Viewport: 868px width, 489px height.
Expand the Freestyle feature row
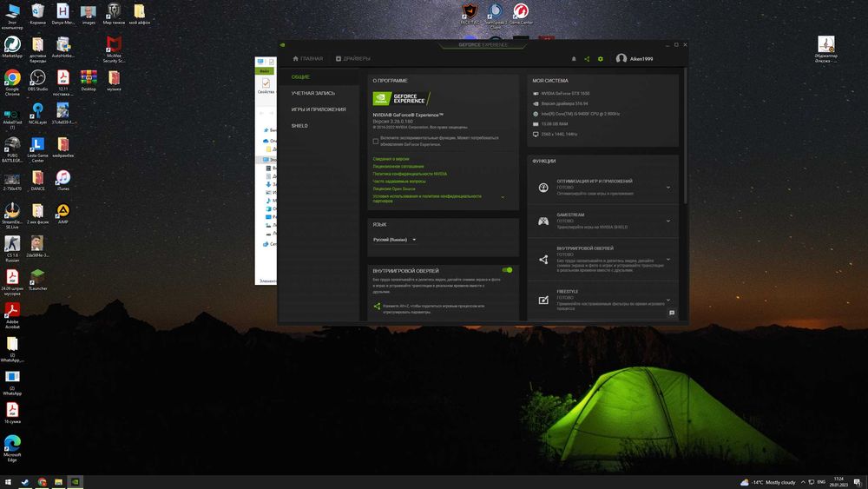pyautogui.click(x=668, y=300)
